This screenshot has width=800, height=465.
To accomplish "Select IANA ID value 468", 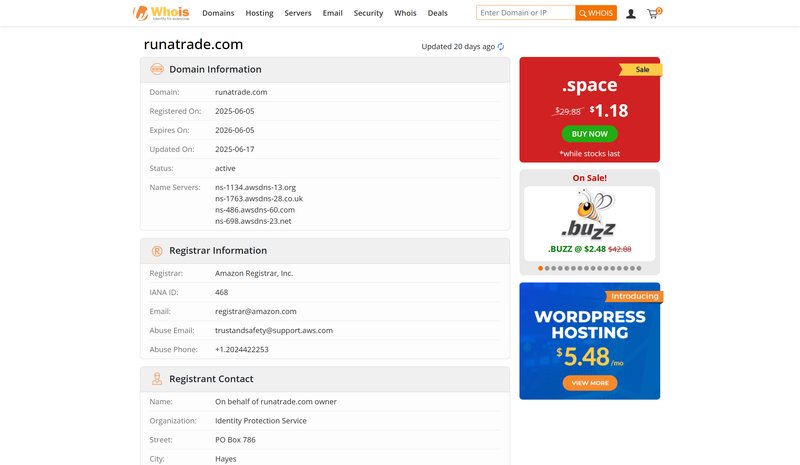I will (x=221, y=292).
